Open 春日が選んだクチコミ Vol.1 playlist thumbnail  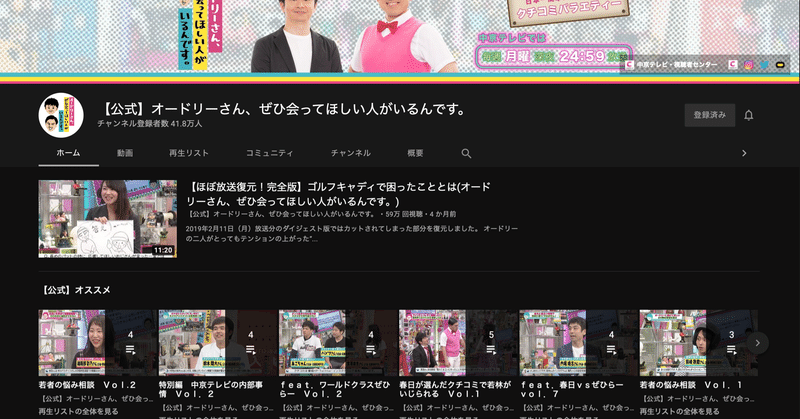(458, 342)
